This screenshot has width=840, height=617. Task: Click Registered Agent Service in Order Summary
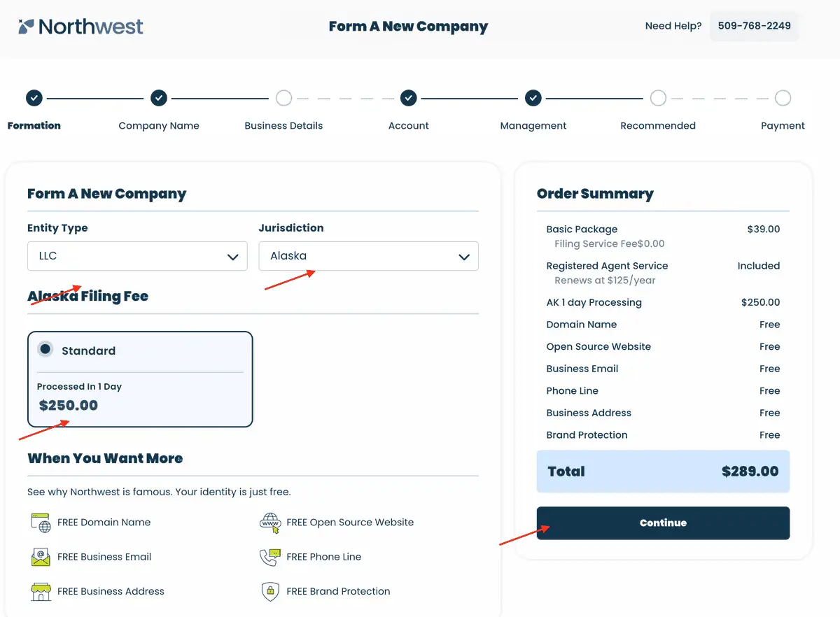(x=607, y=266)
